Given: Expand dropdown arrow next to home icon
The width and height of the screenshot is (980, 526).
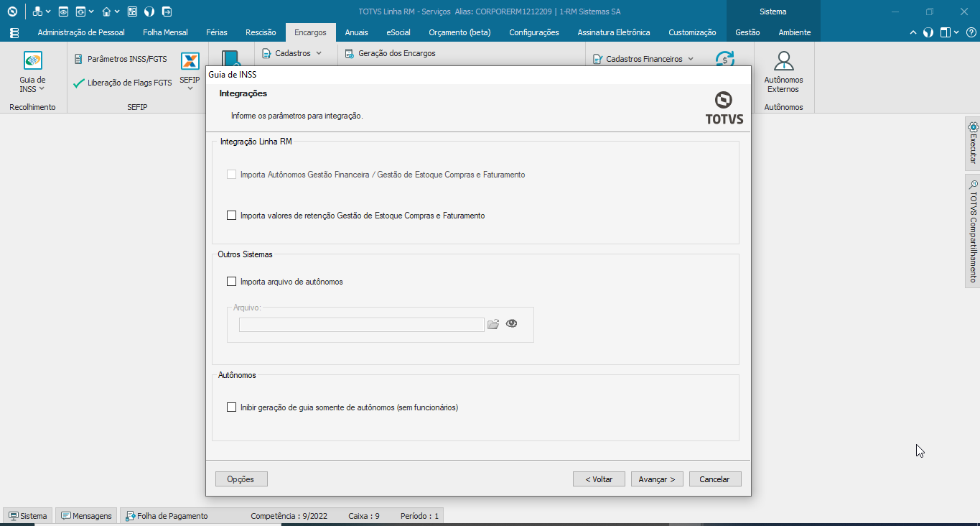Looking at the screenshot, I should click(117, 11).
